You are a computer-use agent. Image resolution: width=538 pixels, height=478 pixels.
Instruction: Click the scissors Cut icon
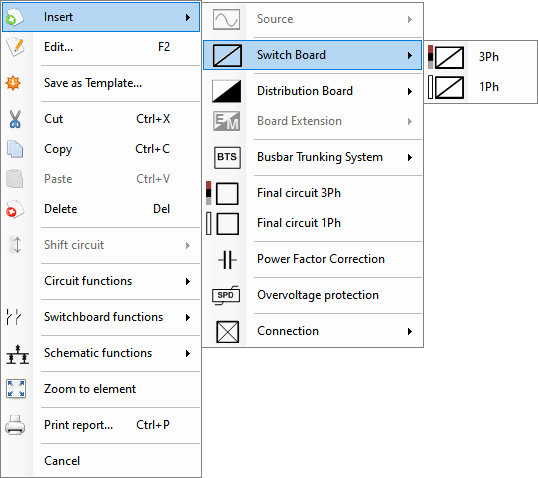[x=15, y=119]
